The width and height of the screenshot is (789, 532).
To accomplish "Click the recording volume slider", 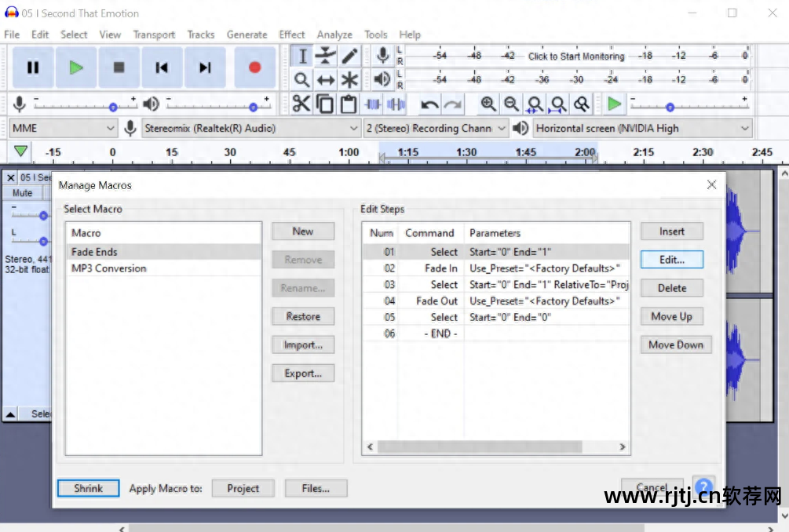I will [113, 107].
